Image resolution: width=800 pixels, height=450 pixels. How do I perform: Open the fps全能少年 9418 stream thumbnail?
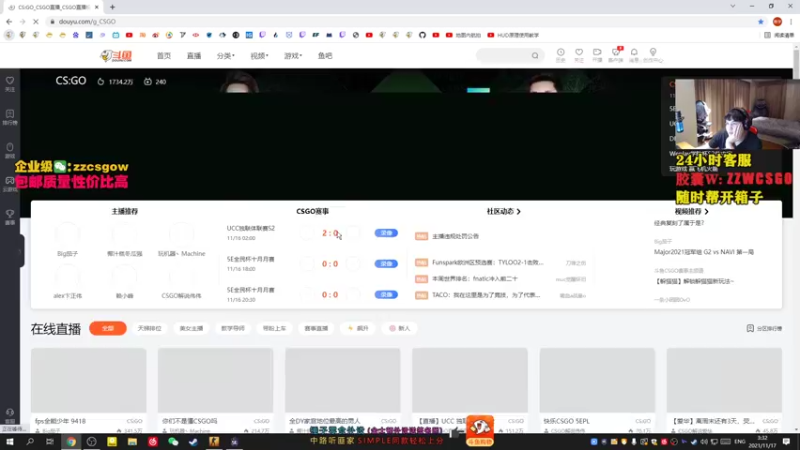[89, 380]
